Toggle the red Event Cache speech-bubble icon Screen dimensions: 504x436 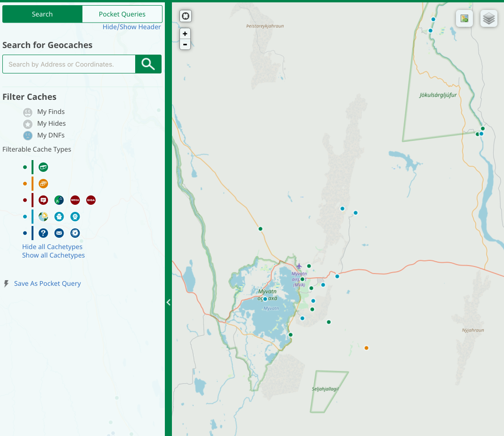point(43,200)
